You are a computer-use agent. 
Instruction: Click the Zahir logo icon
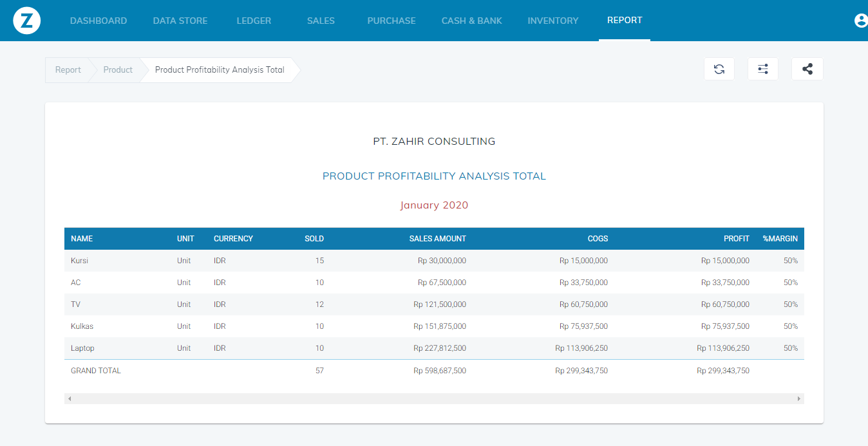pos(27,21)
